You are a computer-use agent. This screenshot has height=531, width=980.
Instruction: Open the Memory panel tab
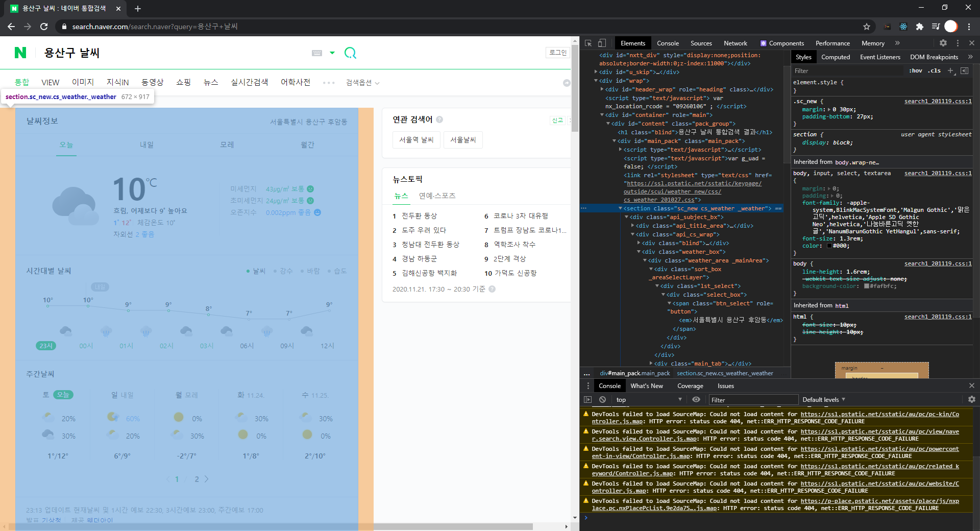click(873, 43)
